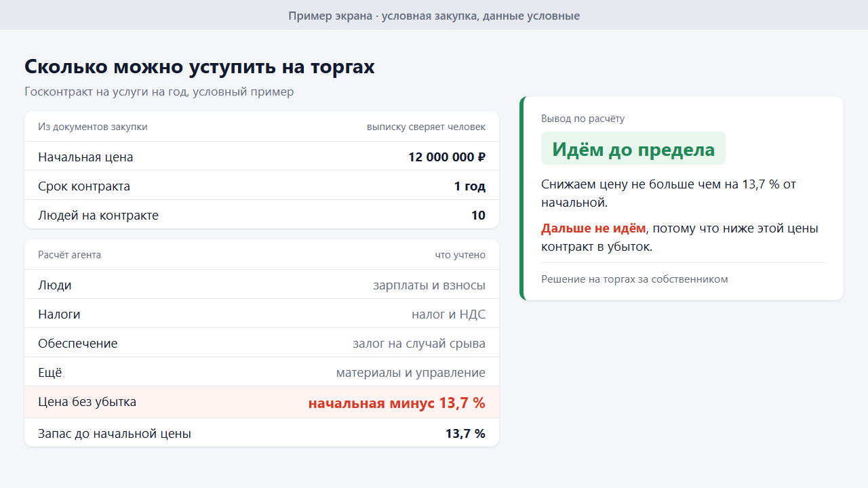Click the text "зарплаты и взносы"
Image resolution: width=868 pixels, height=488 pixels.
(x=429, y=285)
